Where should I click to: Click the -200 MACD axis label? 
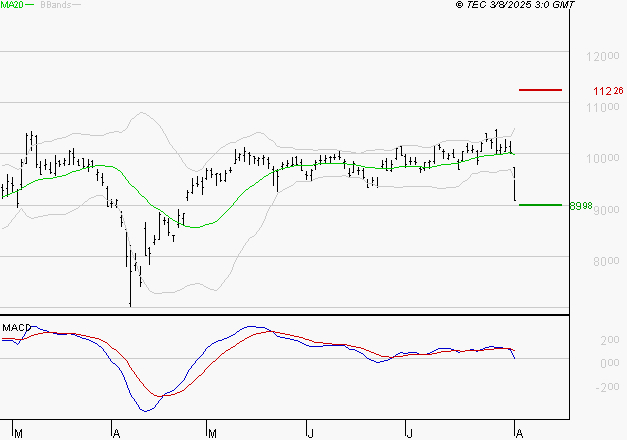[607, 387]
